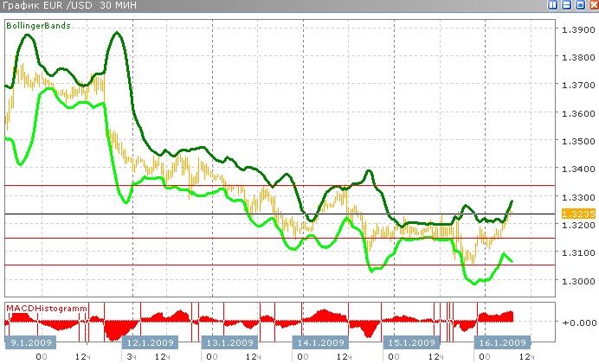The width and height of the screenshot is (599, 364).
Task: Click the BollingerBands indicator label
Action: [x=39, y=26]
